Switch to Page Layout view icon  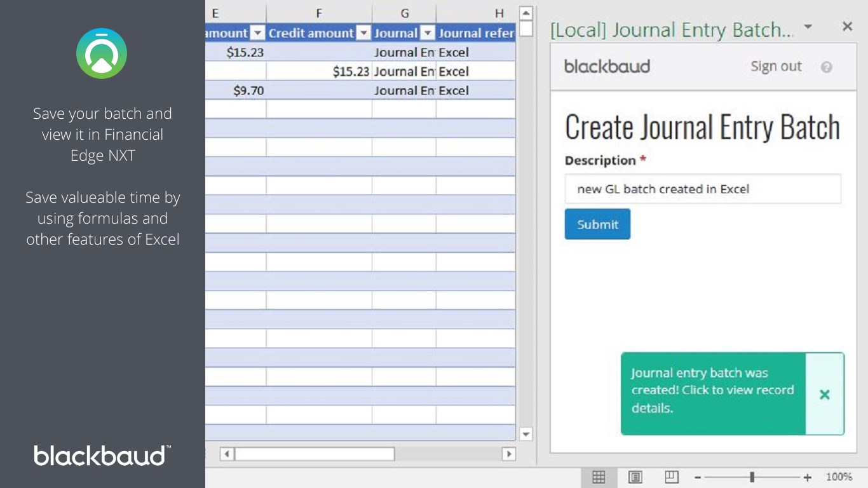[635, 477]
